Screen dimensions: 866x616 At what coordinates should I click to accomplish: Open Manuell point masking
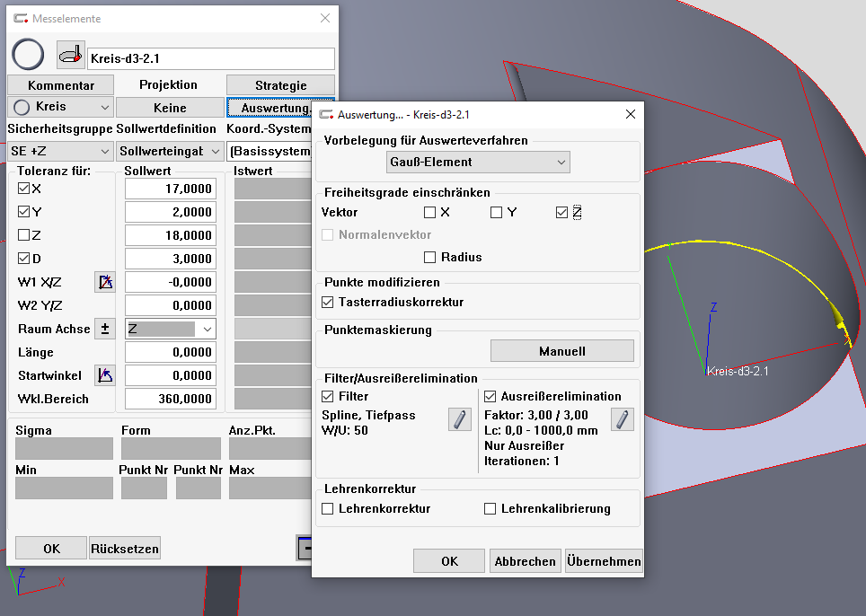click(x=561, y=351)
